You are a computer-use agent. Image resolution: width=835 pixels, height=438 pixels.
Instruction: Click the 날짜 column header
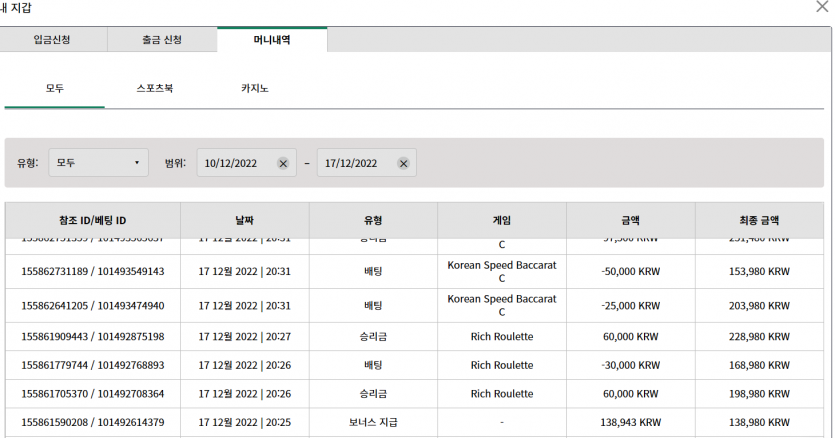point(244,220)
